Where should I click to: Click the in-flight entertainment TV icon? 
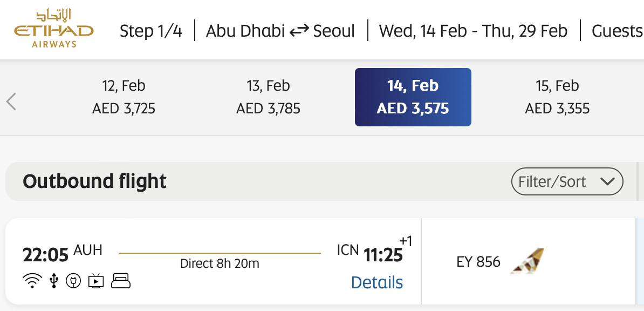tap(97, 281)
